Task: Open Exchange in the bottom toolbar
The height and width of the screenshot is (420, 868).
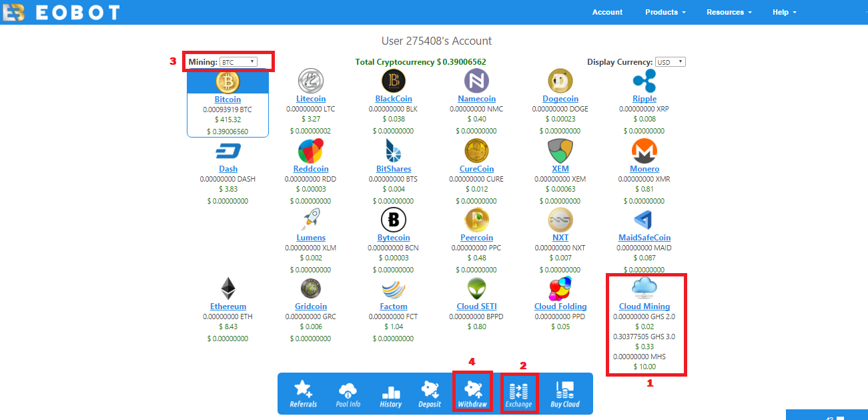Action: 518,394
